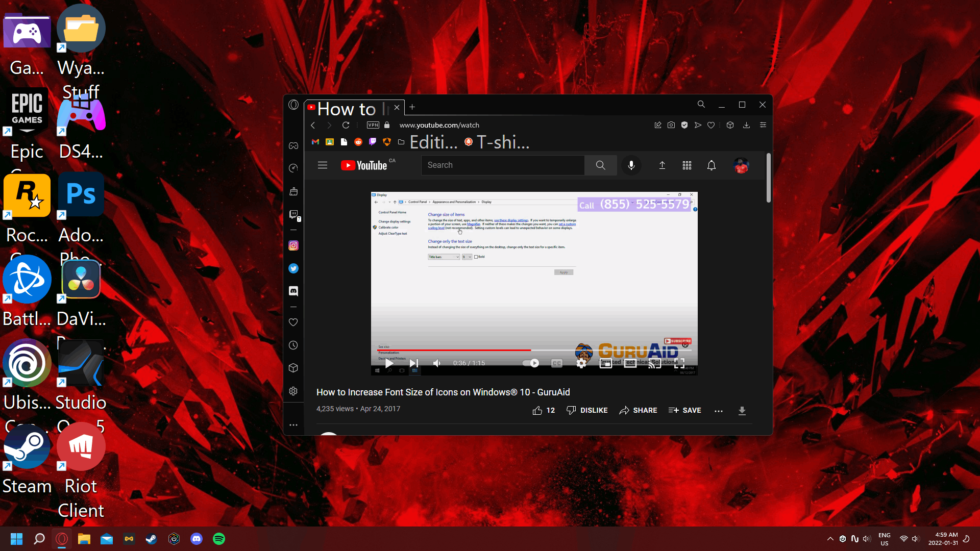Toggle the autoplay switch in player
The height and width of the screenshot is (551, 980).
pos(531,363)
